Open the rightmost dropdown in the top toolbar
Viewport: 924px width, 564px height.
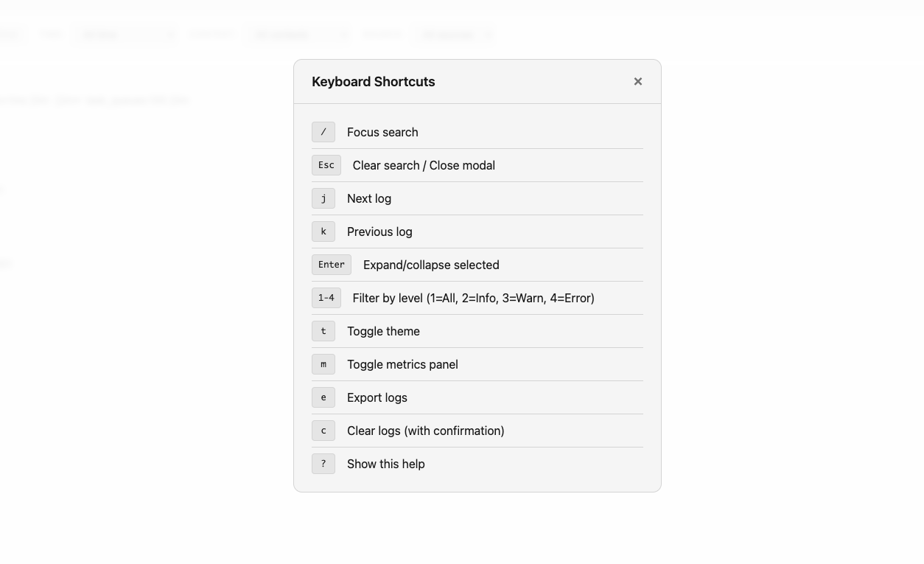[x=455, y=34]
